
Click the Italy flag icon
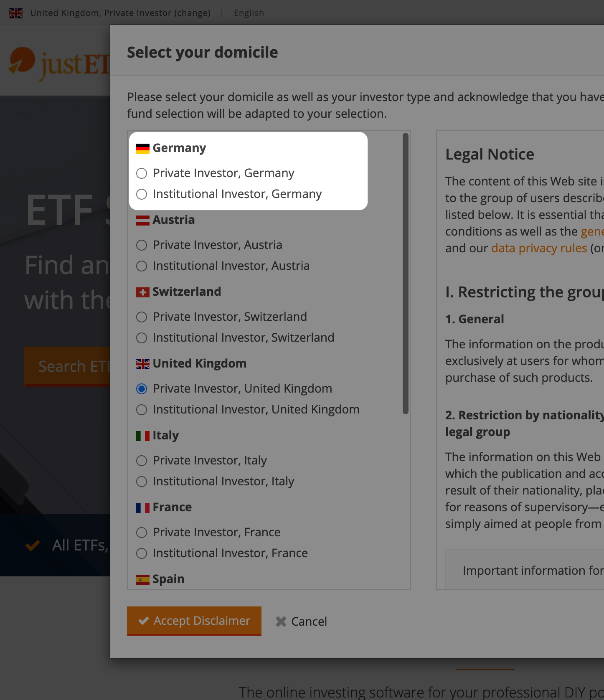142,436
